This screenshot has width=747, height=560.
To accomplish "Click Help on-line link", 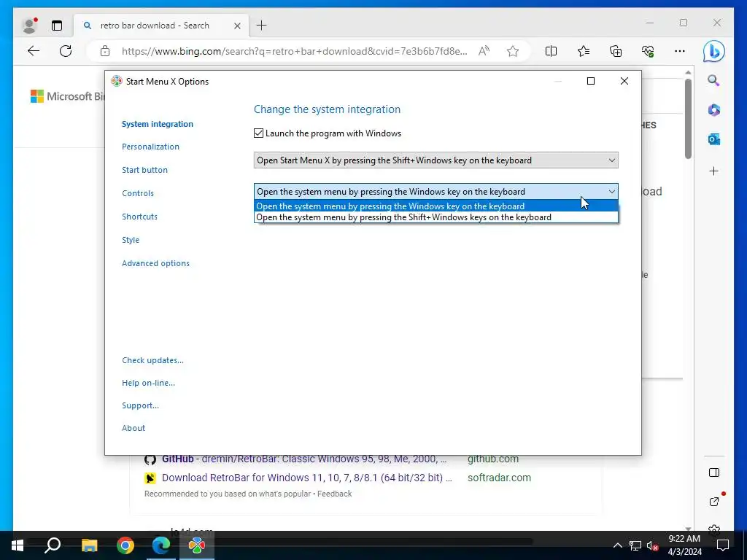I will (148, 383).
